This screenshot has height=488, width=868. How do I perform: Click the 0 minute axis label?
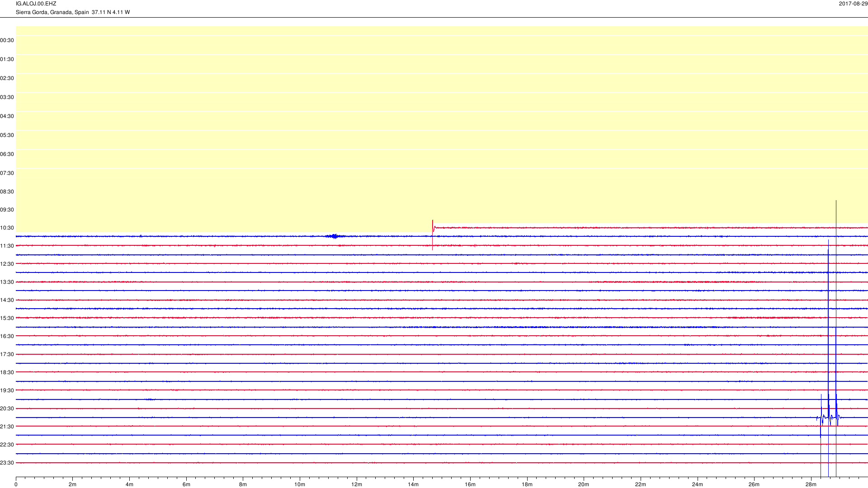click(16, 484)
